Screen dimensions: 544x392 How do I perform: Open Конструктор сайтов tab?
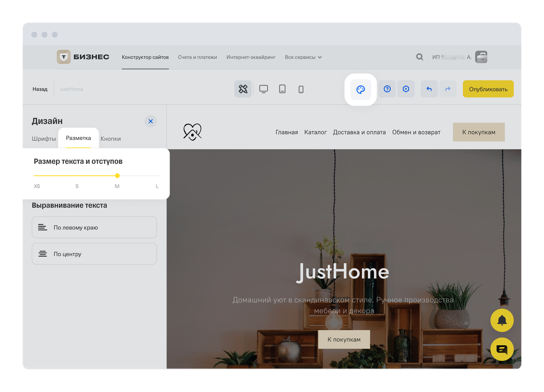(x=145, y=57)
